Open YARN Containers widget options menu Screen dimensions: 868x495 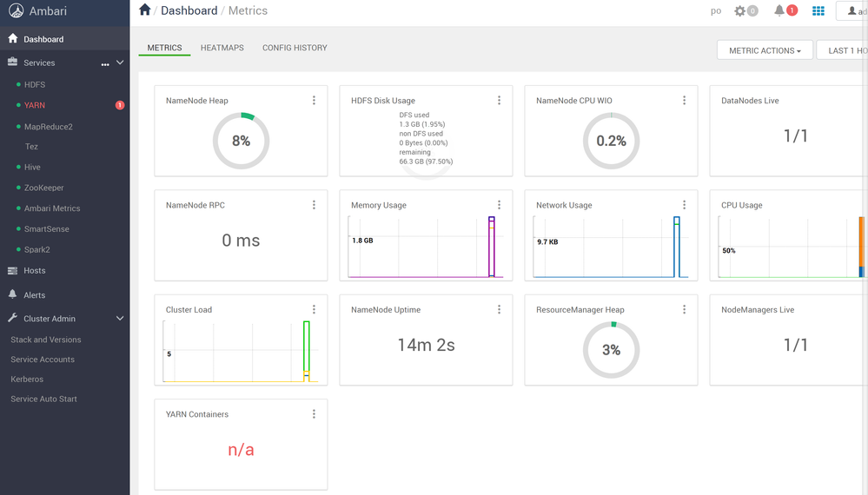point(314,413)
